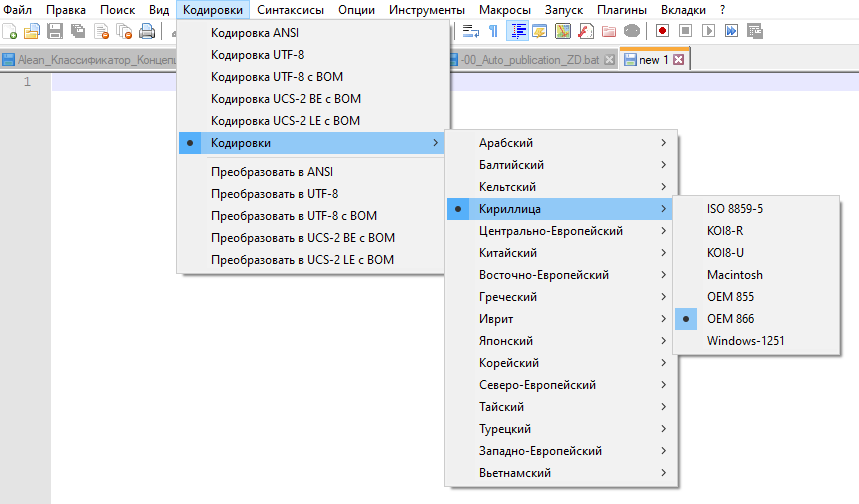Close the new 1 tab
The height and width of the screenshot is (504, 859).
click(678, 60)
